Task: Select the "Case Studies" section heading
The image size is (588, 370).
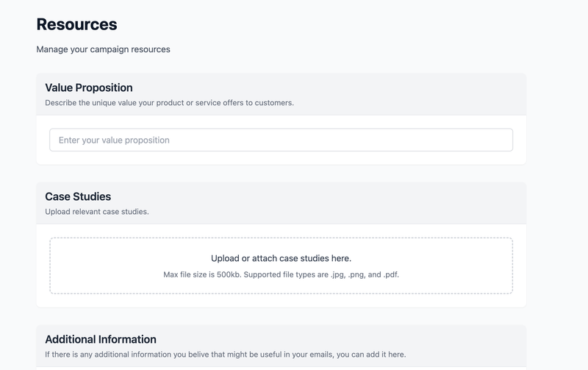Action: 78,196
